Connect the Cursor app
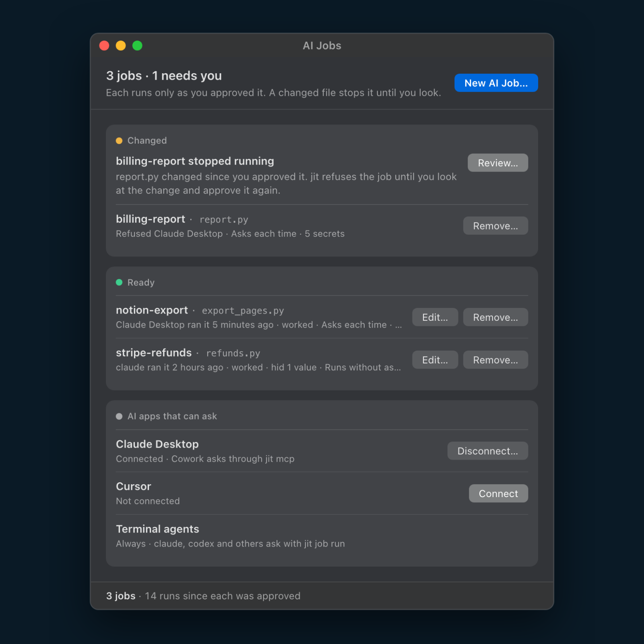The height and width of the screenshot is (644, 644). 498,493
